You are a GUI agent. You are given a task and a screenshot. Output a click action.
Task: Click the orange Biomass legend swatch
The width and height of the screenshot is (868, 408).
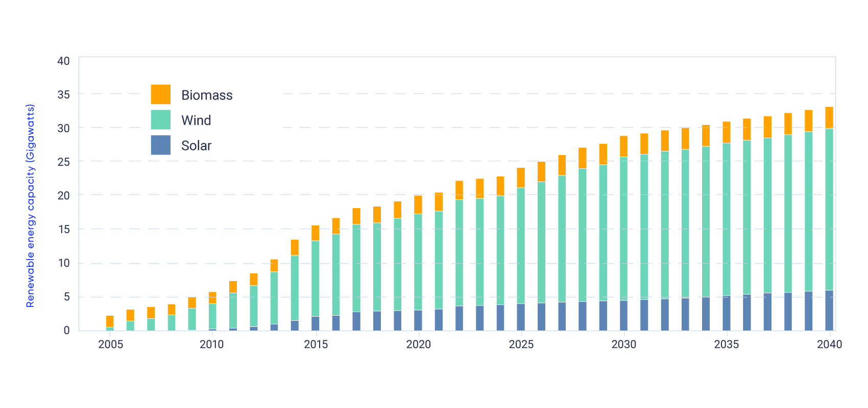160,94
